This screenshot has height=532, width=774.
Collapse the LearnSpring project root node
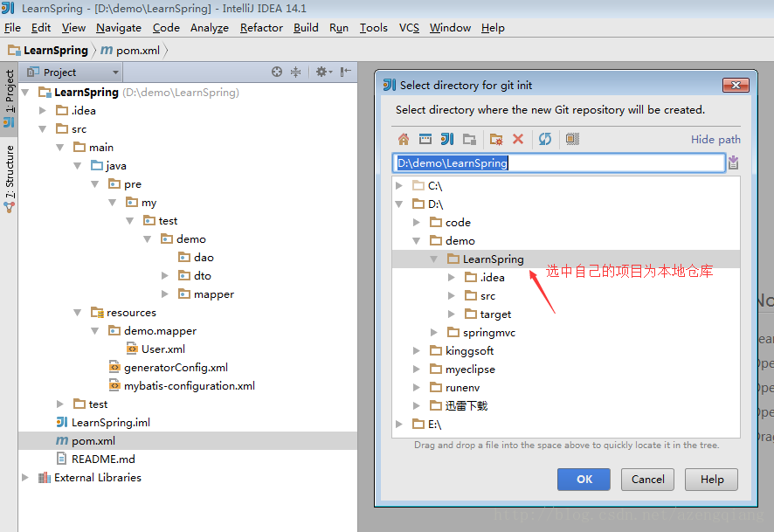(25, 93)
